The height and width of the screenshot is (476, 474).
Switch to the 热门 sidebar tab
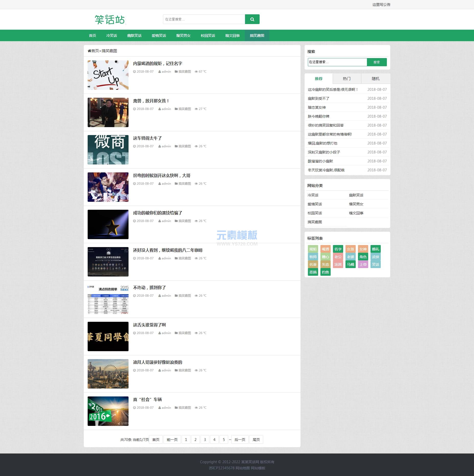347,79
